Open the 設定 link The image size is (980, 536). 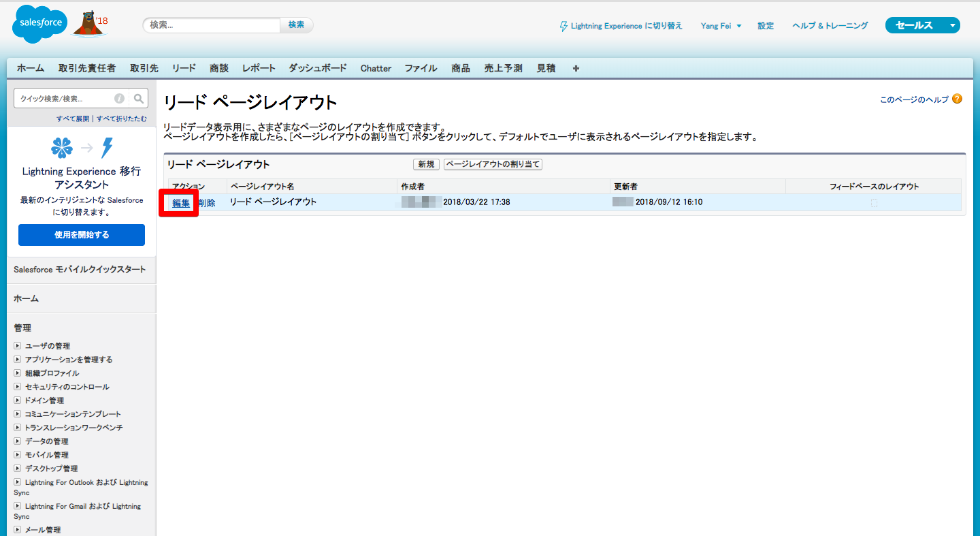766,26
